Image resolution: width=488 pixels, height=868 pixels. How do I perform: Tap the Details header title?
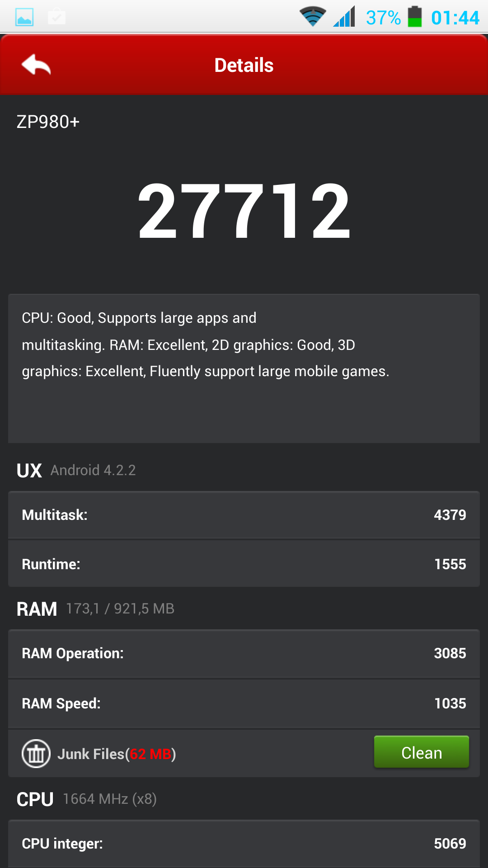click(x=244, y=65)
